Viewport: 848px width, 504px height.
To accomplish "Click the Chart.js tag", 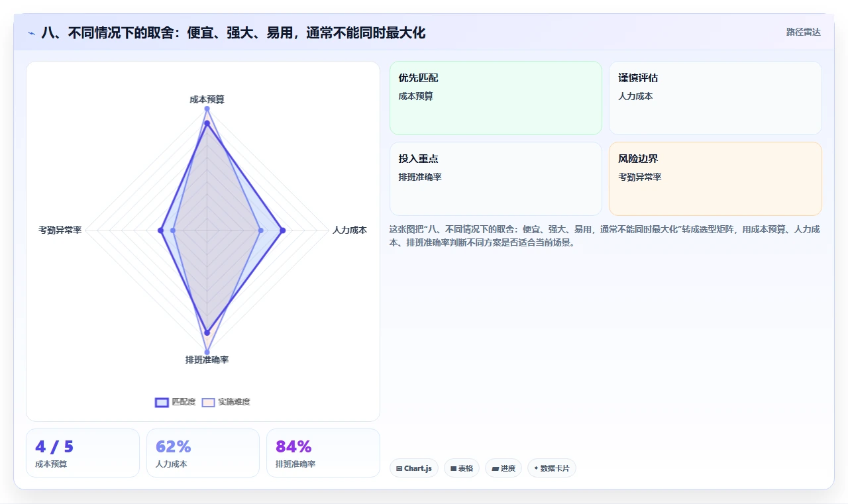I will [x=414, y=468].
